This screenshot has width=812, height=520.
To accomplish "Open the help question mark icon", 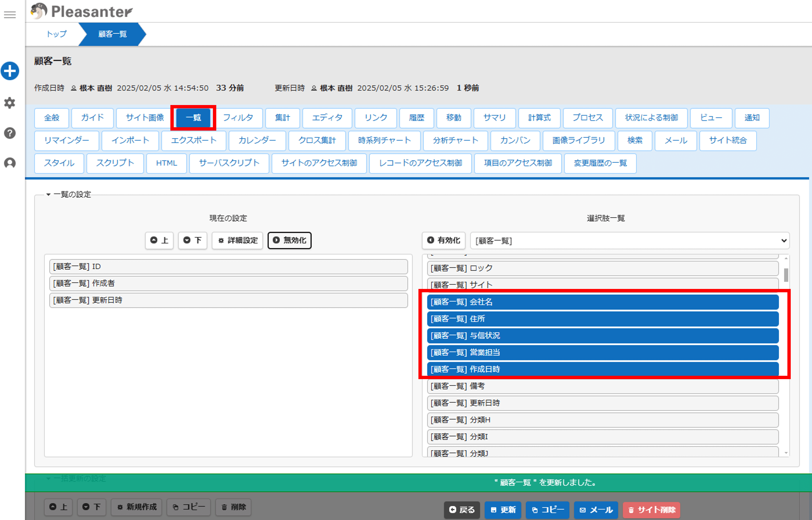I will coord(10,133).
